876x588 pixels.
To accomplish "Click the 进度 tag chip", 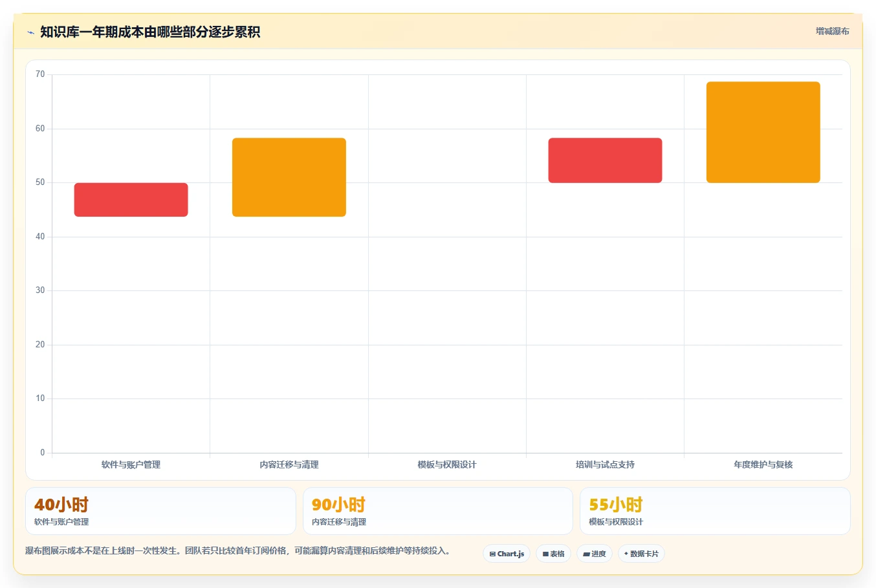I will coord(595,554).
